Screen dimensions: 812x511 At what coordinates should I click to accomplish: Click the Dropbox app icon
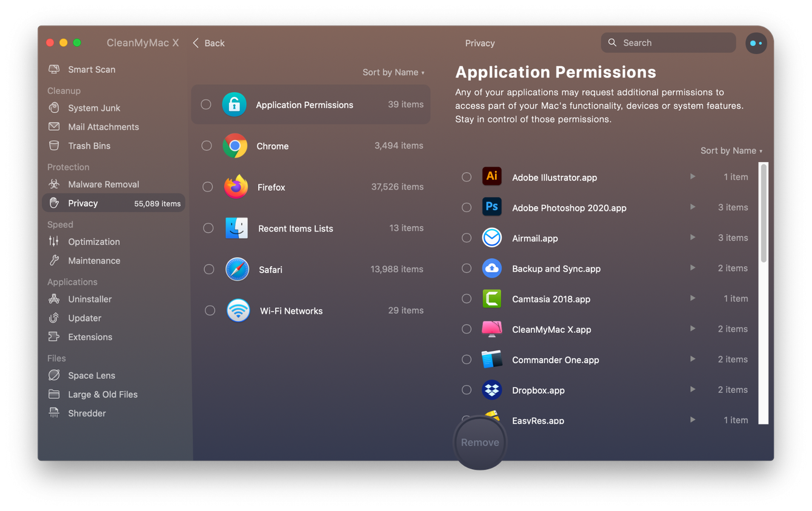(x=491, y=390)
